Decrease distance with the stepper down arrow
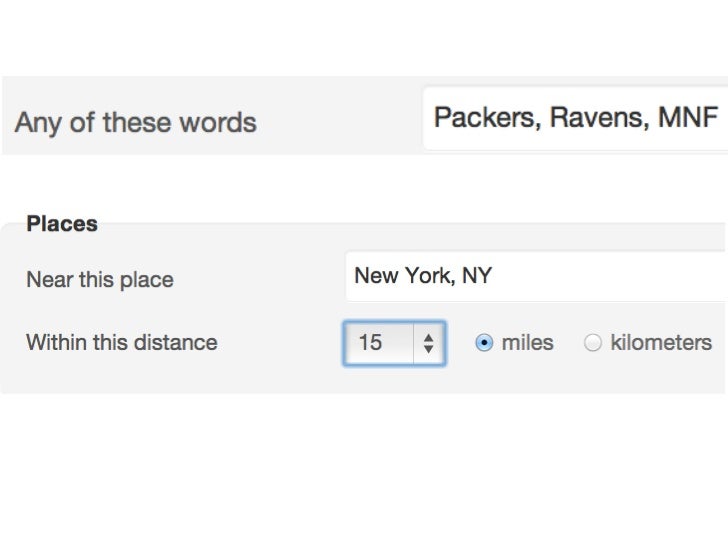Viewport: 728px width, 546px height. tap(429, 349)
